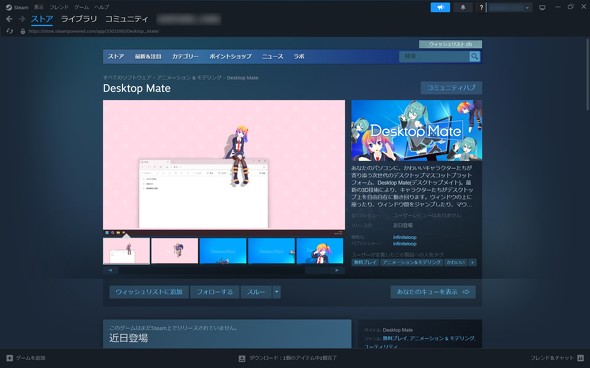
Task: Click the スルー button
Action: point(256,292)
